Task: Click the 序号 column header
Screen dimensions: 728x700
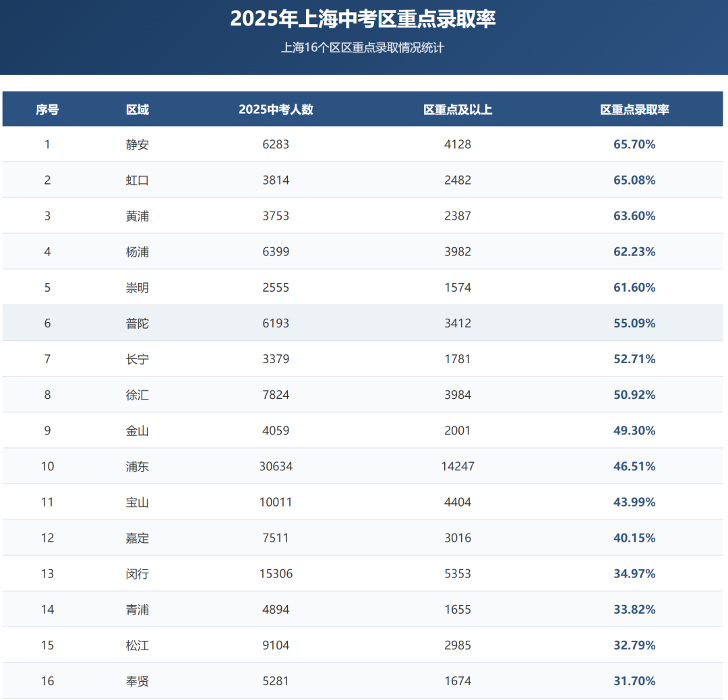Action: click(x=47, y=109)
